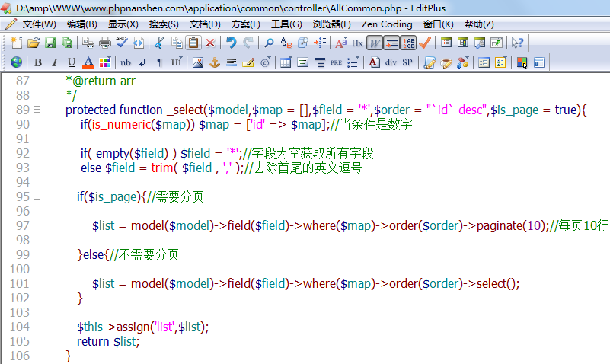Click the cursor question mark help icon

coord(517,43)
